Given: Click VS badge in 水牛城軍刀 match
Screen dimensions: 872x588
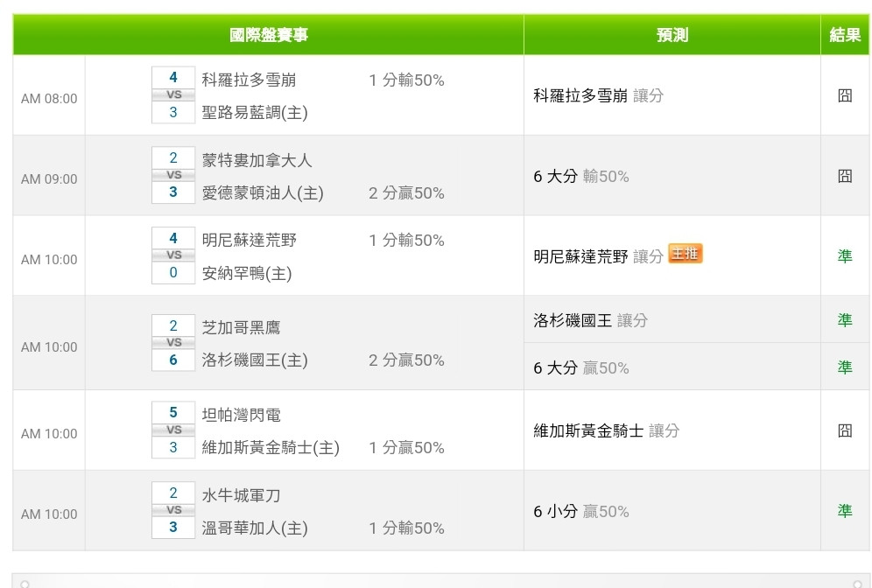Looking at the screenshot, I should pyautogui.click(x=173, y=509).
